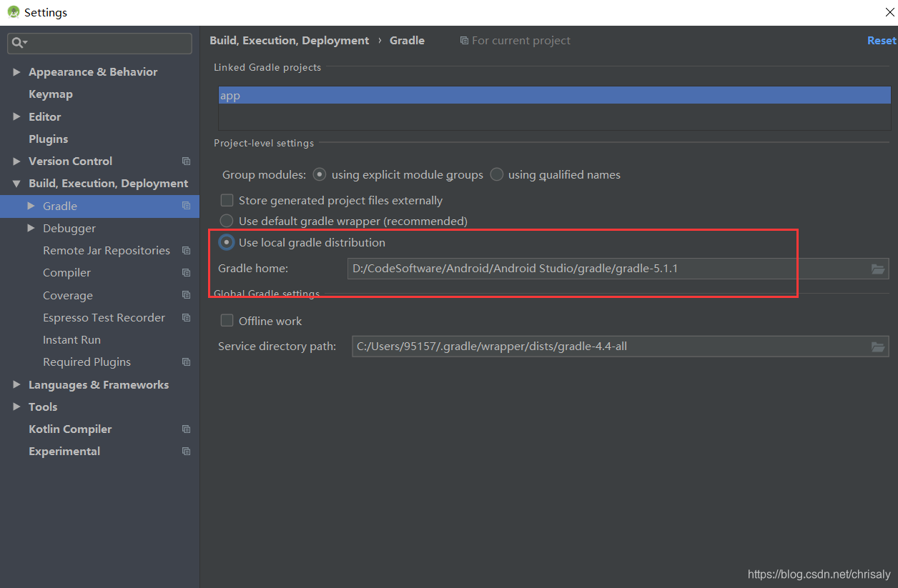Click Build, Execution, Deployment breadcrumb
Image resolution: width=898 pixels, height=588 pixels.
[x=290, y=41]
